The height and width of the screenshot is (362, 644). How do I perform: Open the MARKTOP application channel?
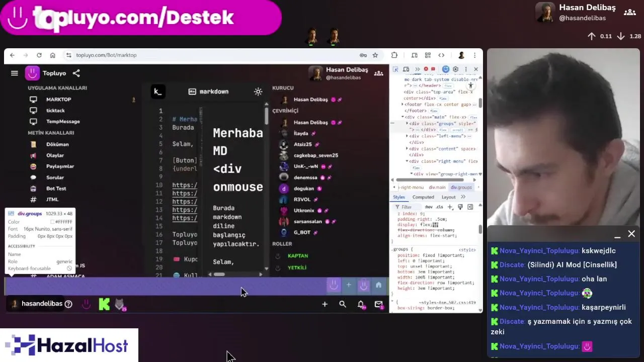58,100
